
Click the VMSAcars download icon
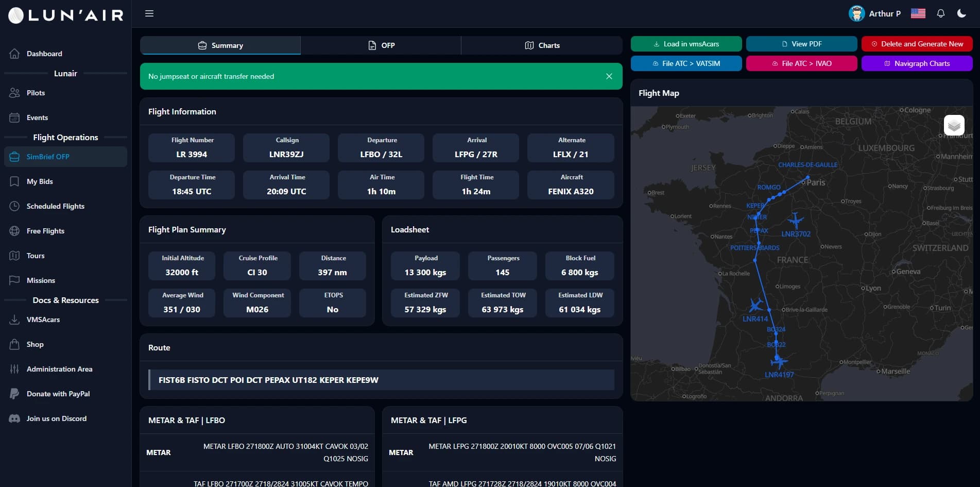tap(14, 320)
